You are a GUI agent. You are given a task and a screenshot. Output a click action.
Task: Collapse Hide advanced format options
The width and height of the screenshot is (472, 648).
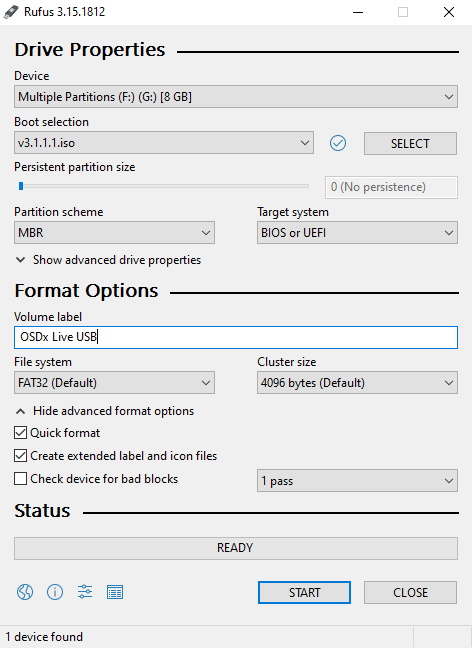pos(105,411)
